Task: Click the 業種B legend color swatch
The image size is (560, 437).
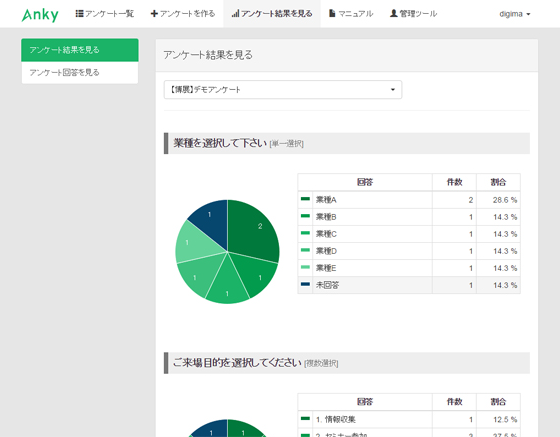Action: (305, 216)
